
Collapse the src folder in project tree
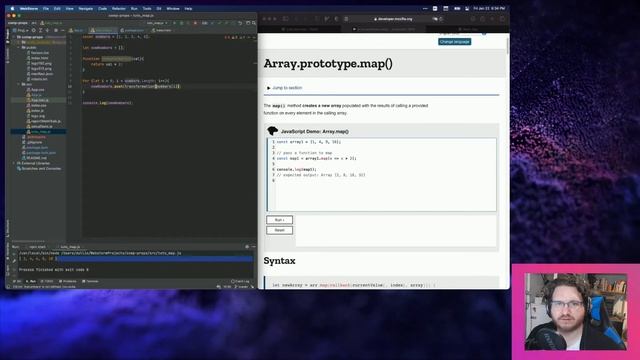point(19,84)
